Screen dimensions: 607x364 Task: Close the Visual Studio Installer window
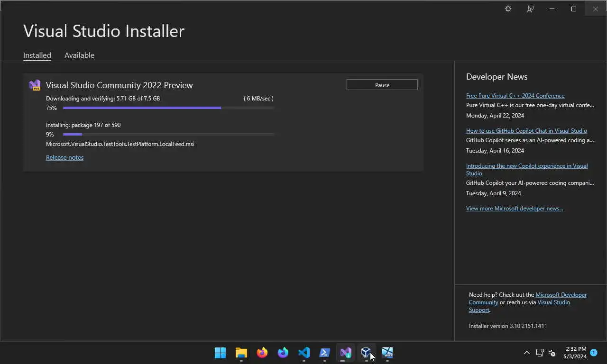(x=596, y=9)
